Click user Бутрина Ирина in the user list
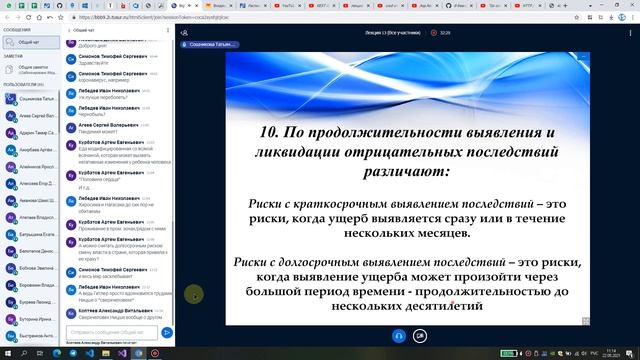This screenshot has width=640, height=360. [31, 319]
